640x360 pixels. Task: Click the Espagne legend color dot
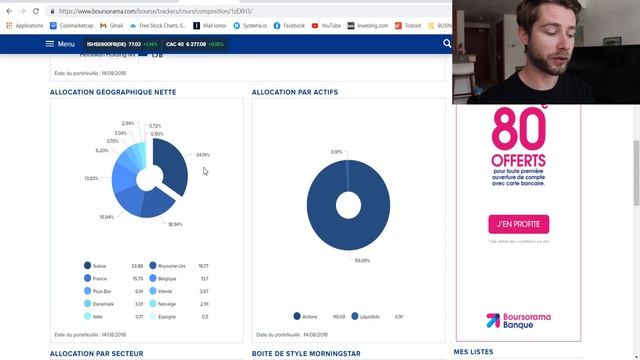point(153,316)
